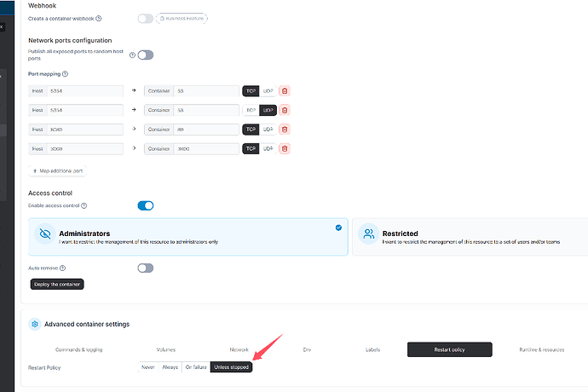Screen dimensions: 588x392
Task: Set restart policy to Always
Action: [170, 367]
